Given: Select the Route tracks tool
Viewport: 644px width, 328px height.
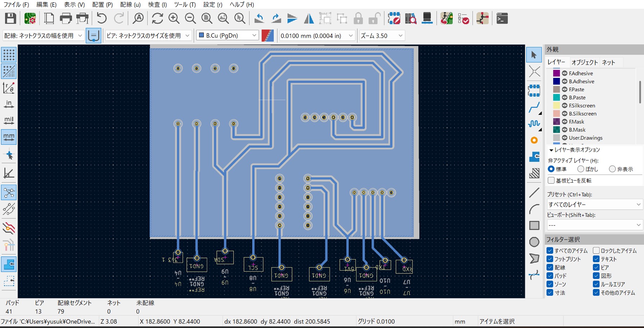Looking at the screenshot, I should [534, 107].
